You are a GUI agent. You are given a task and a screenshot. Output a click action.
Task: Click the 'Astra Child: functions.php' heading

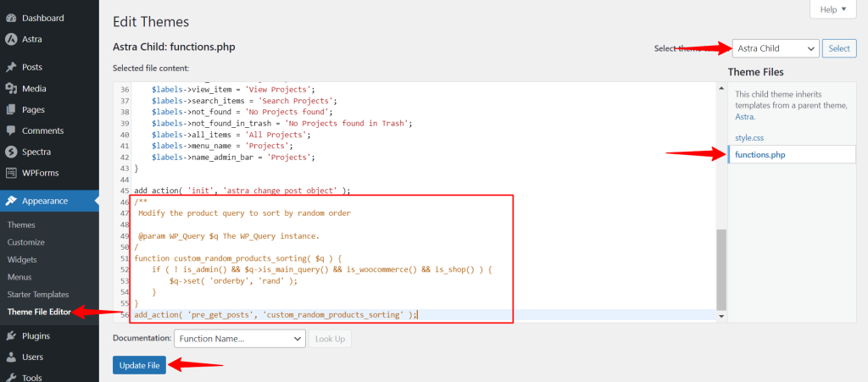(x=174, y=47)
